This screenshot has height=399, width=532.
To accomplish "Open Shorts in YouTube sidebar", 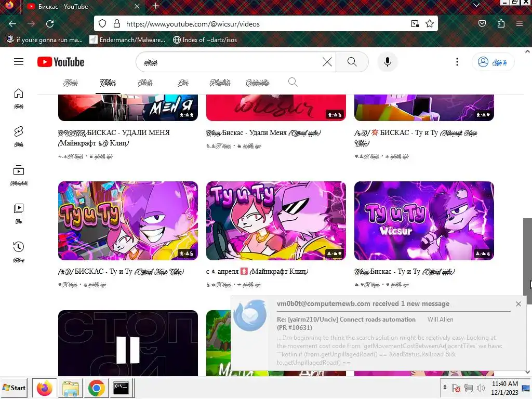I will [x=19, y=137].
